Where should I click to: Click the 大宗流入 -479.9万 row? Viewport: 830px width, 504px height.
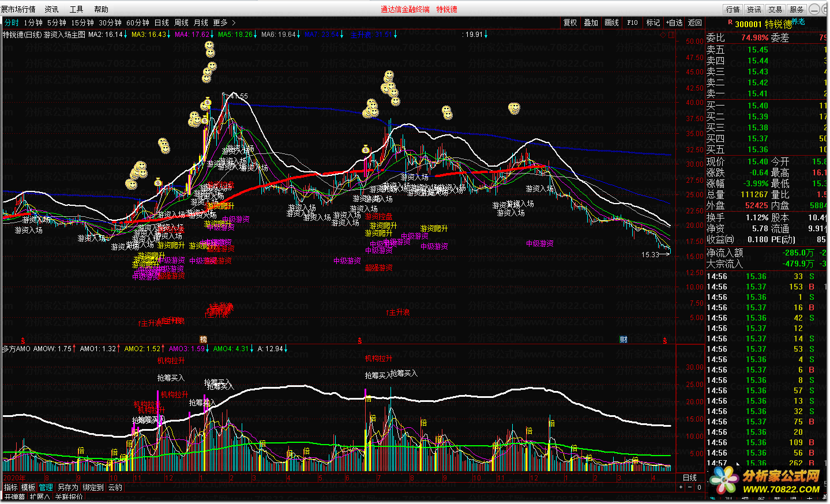tap(767, 264)
